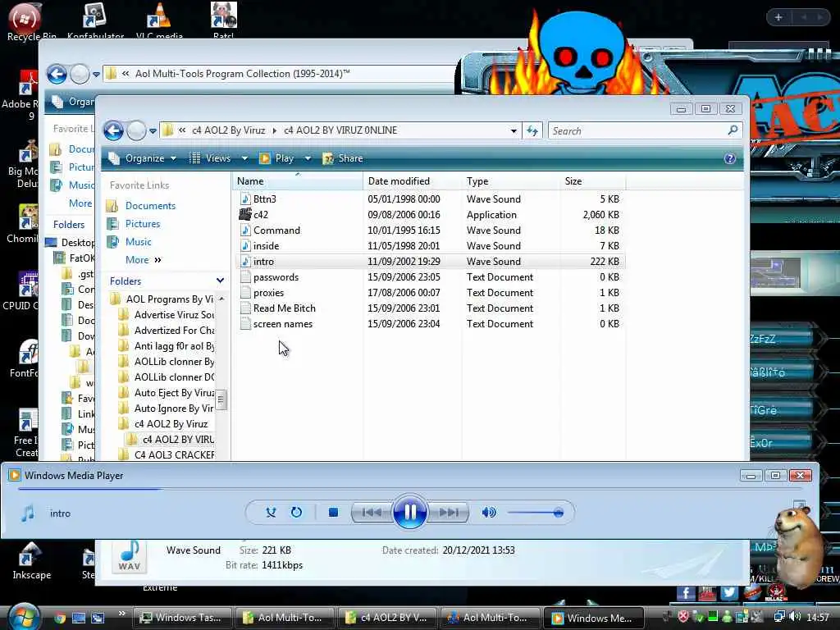Select Anti lagg f0r aol folder in tree
This screenshot has width=840, height=630.
(x=174, y=346)
